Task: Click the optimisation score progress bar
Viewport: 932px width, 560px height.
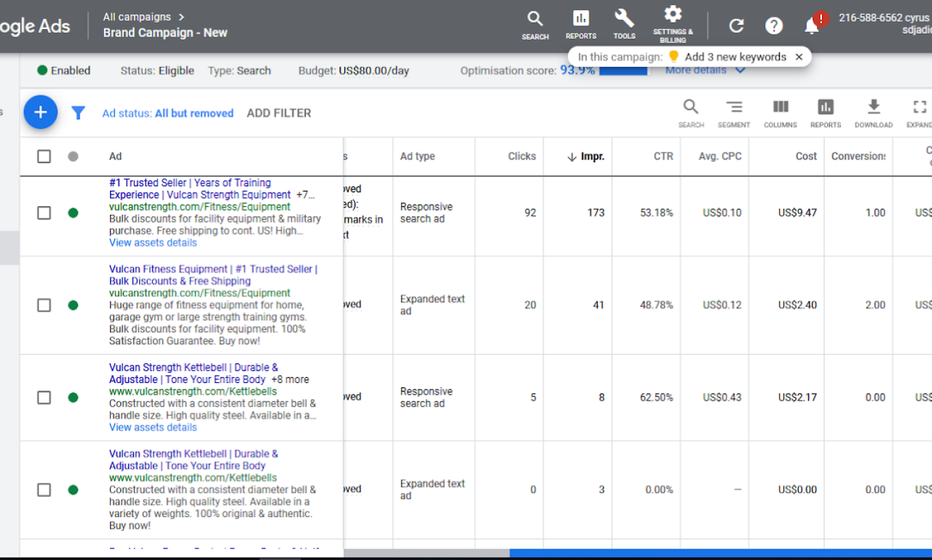Action: click(623, 71)
